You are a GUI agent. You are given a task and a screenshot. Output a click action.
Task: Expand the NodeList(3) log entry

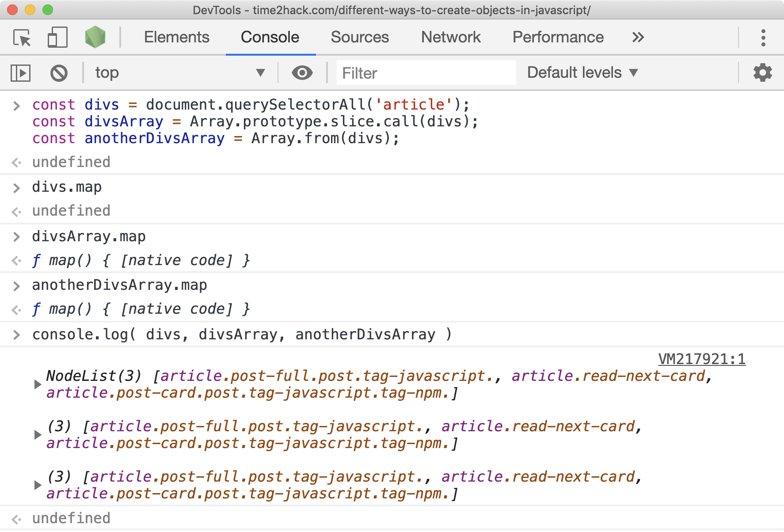click(x=38, y=384)
